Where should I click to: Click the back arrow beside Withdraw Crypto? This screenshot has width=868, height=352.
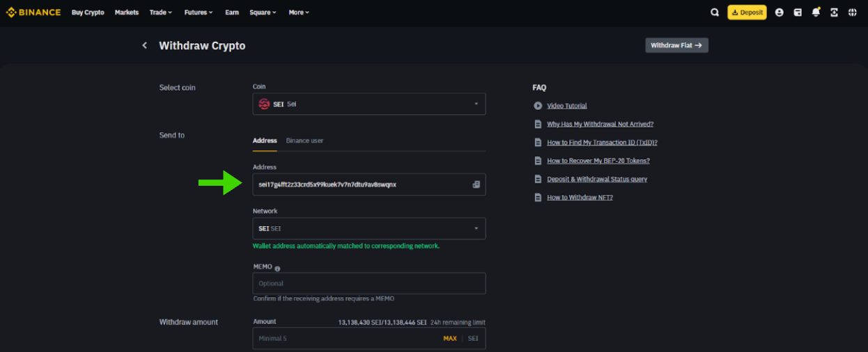(145, 45)
